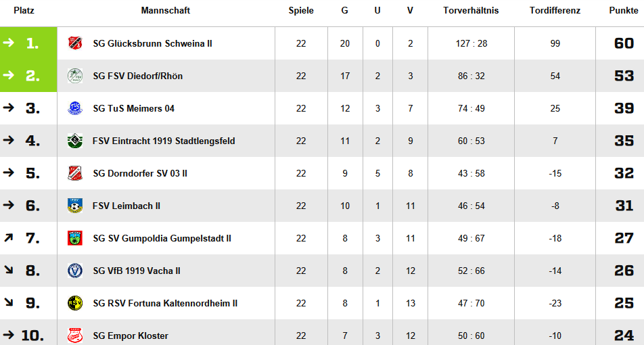This screenshot has height=345, width=644.
Task: Click FSV Eintracht 1919 Stadtlengsfeld logo
Action: tap(74, 141)
